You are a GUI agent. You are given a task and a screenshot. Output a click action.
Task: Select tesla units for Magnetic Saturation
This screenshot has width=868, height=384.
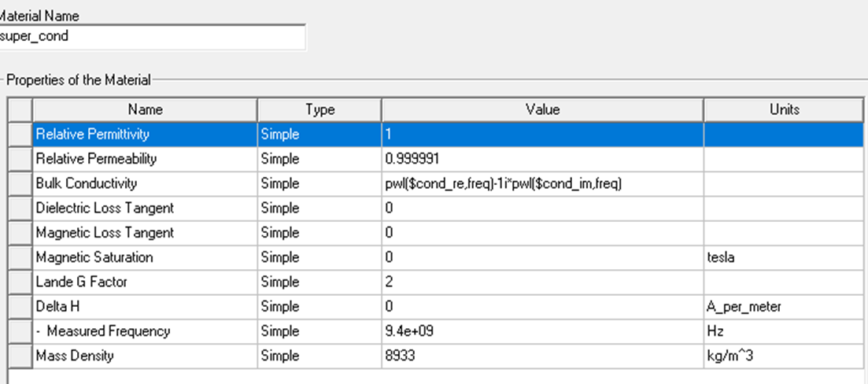[784, 257]
